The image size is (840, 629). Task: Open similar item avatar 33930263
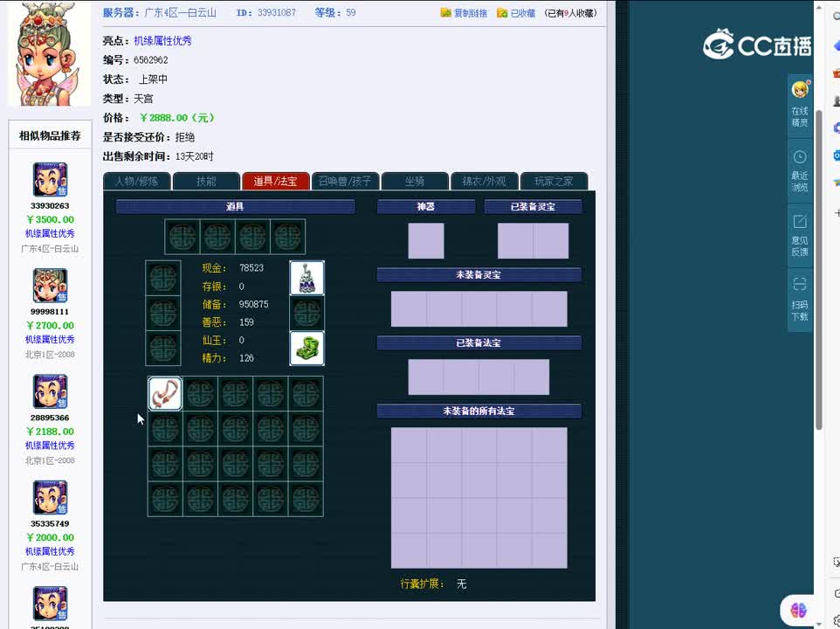[x=50, y=180]
